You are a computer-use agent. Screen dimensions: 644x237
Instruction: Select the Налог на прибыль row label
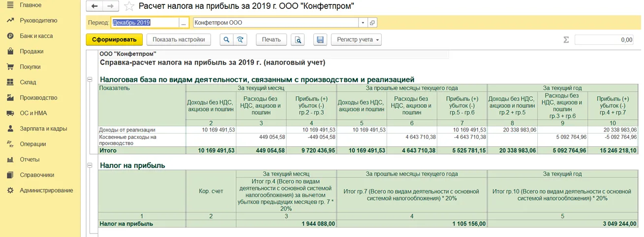click(x=142, y=224)
